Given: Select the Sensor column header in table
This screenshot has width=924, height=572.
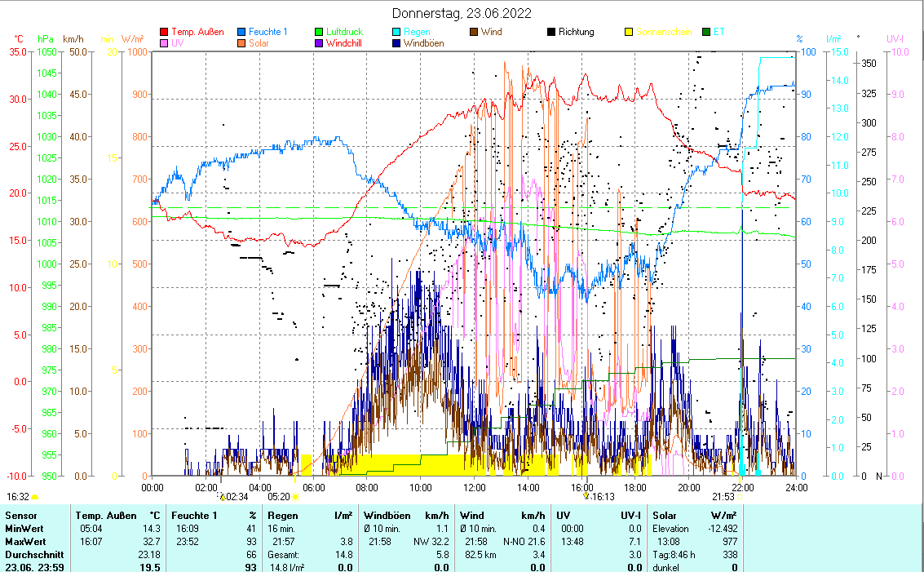Looking at the screenshot, I should coord(21,516).
